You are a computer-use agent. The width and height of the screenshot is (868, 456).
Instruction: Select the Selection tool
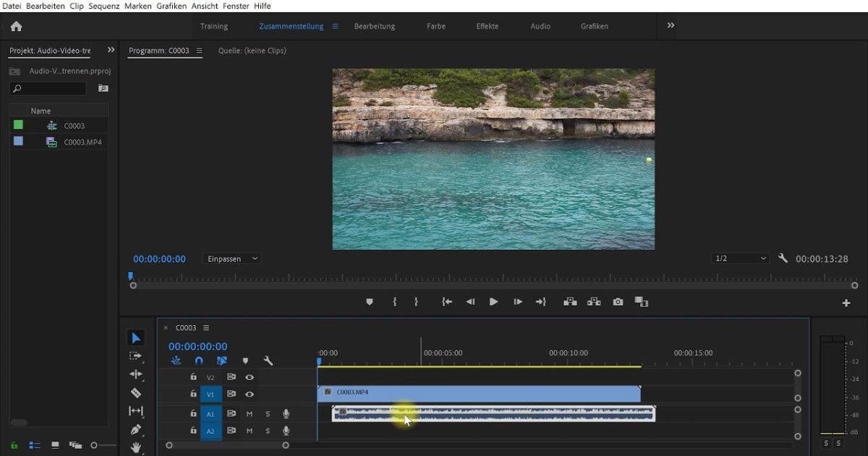136,338
